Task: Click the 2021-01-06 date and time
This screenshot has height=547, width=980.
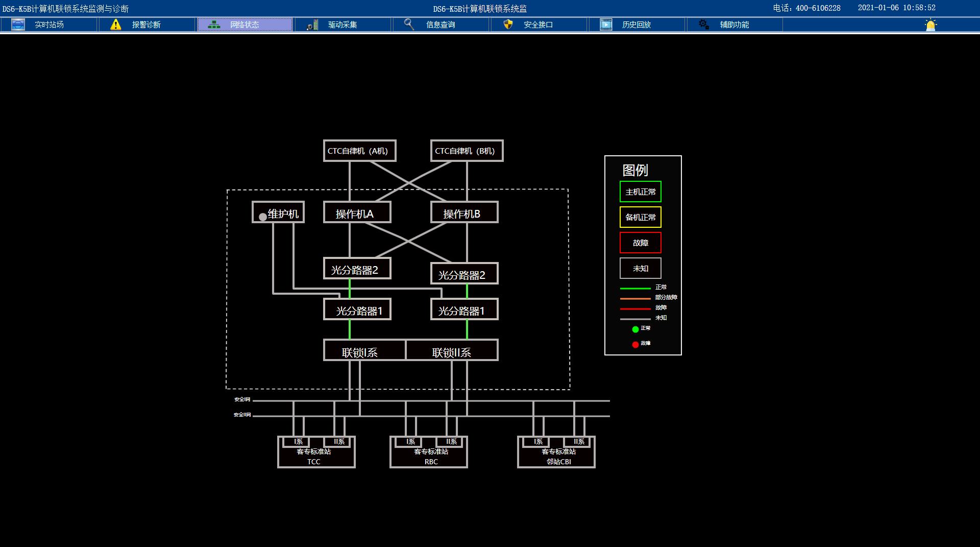Action: (897, 8)
